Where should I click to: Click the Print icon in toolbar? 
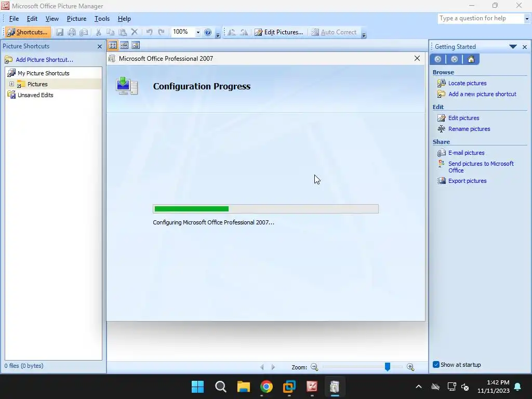[x=72, y=32]
